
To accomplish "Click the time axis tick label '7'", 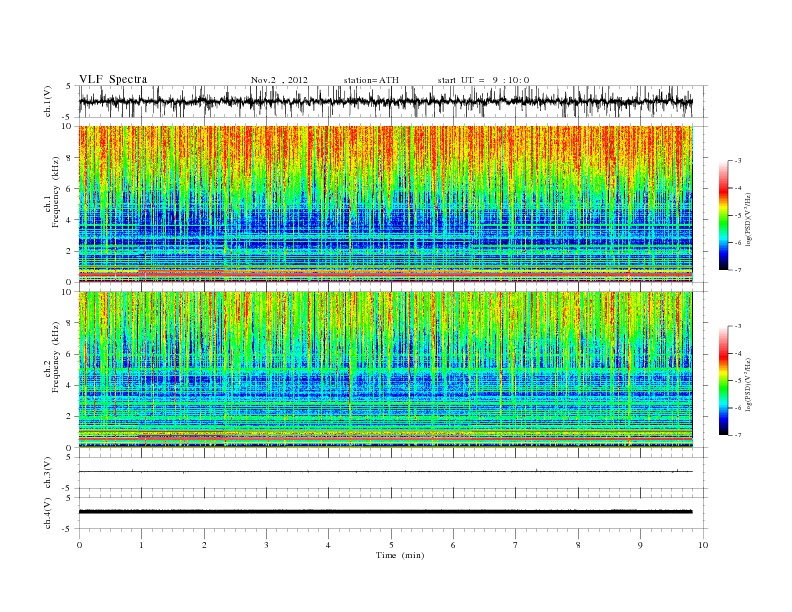I will [516, 545].
